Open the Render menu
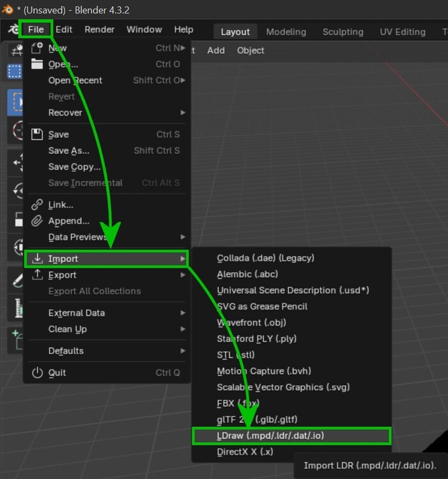The height and width of the screenshot is (479, 448). 99,29
